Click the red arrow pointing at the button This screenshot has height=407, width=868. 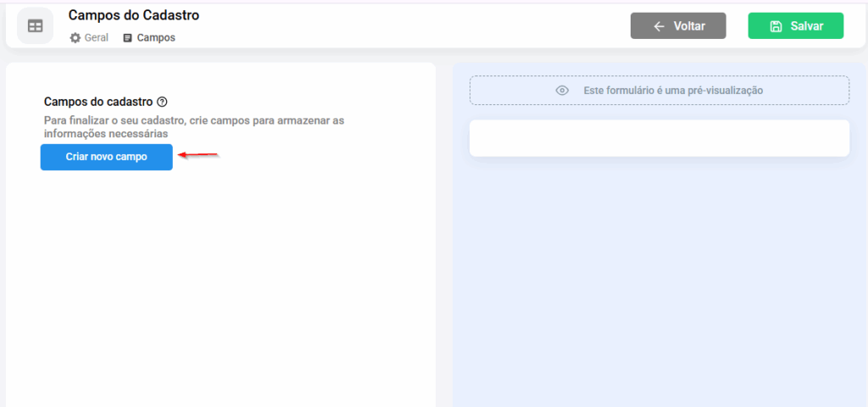click(198, 155)
